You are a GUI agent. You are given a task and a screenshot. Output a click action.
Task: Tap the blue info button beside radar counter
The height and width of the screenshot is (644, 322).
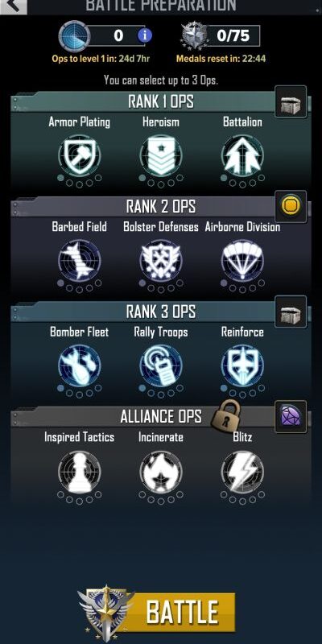tap(145, 35)
